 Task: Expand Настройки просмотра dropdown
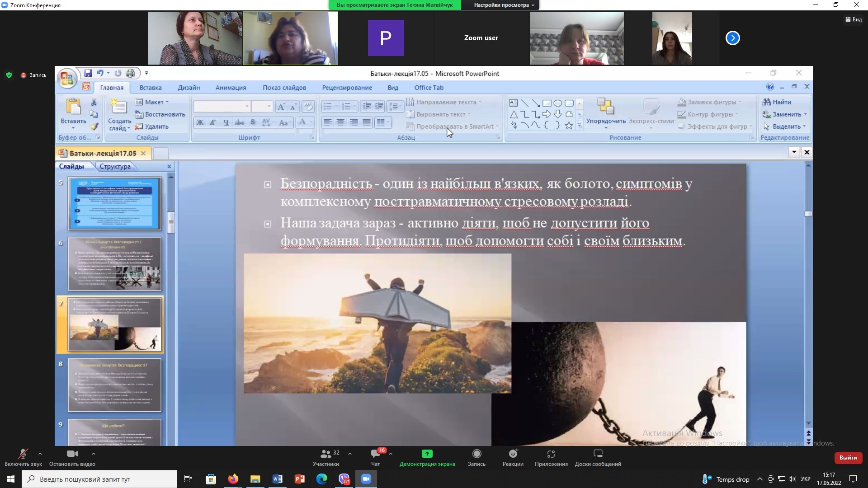point(504,5)
